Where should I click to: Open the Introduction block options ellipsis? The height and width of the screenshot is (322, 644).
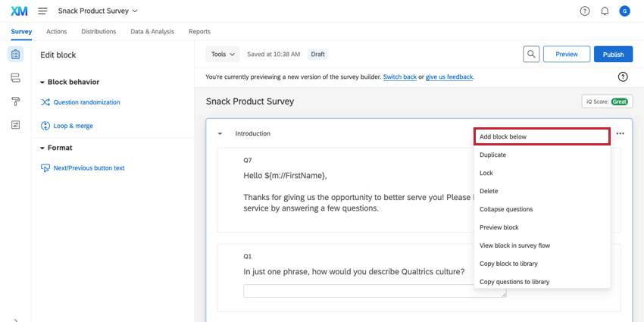point(621,134)
